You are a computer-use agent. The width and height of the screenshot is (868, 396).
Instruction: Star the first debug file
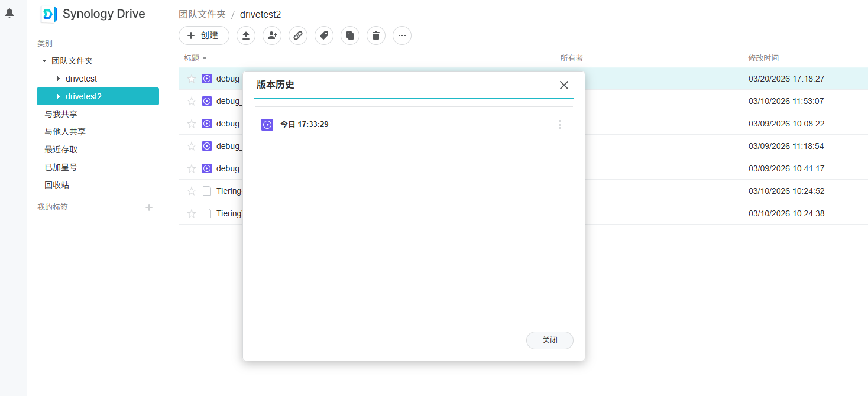[x=192, y=79]
